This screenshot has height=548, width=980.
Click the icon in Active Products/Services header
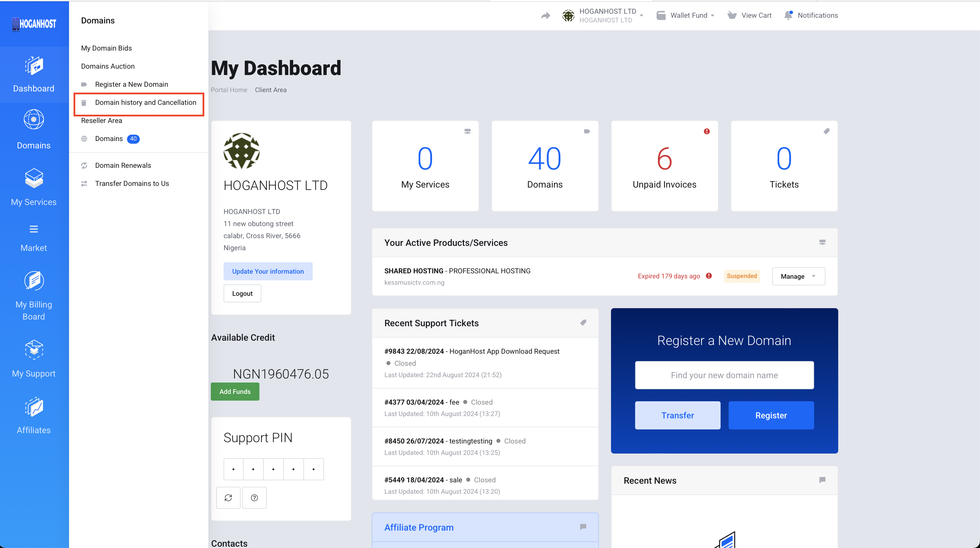point(822,242)
